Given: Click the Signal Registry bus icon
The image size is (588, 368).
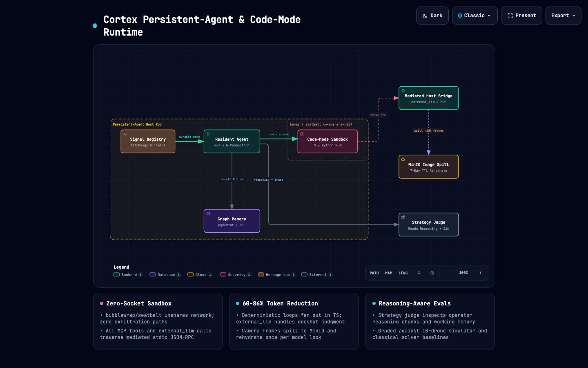Looking at the screenshot, I should pos(125,134).
